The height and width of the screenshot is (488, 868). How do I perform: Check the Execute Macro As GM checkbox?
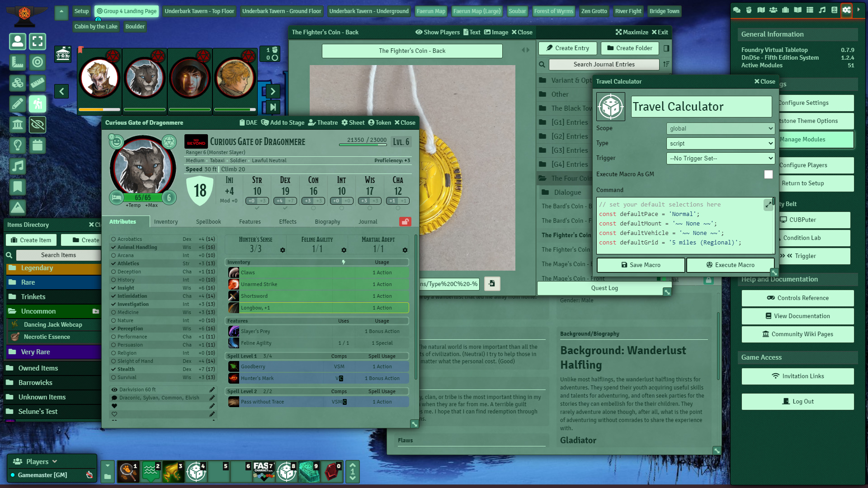[x=768, y=174]
